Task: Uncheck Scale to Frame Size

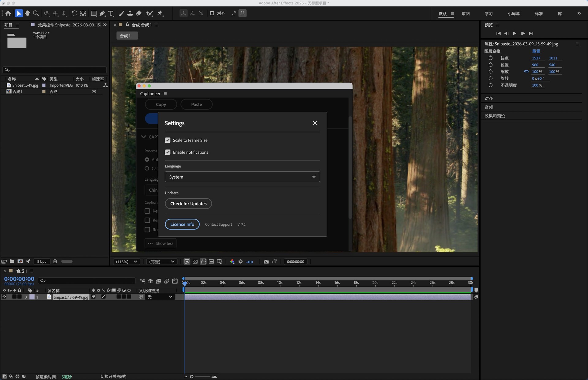Action: point(168,140)
